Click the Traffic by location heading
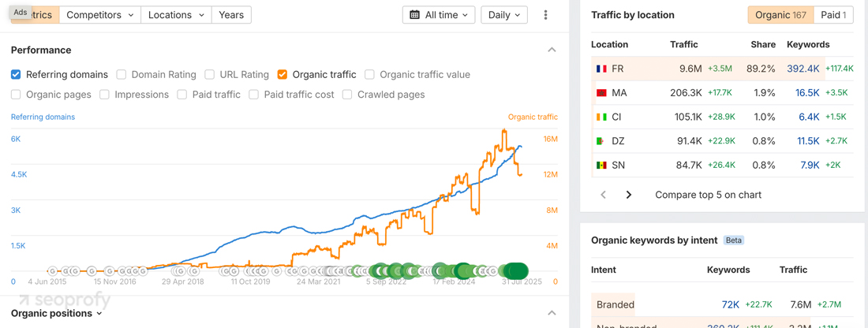 click(633, 15)
